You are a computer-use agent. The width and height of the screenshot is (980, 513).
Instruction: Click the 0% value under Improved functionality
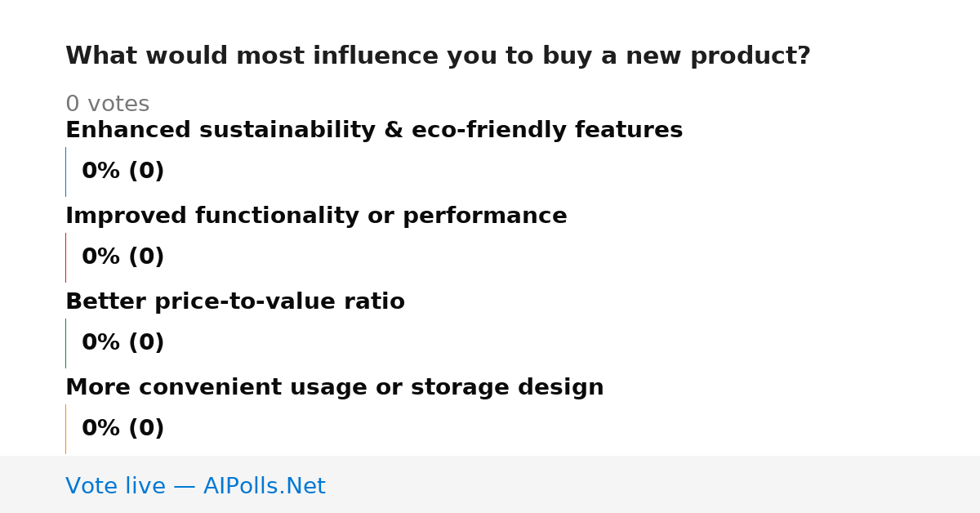click(x=101, y=257)
